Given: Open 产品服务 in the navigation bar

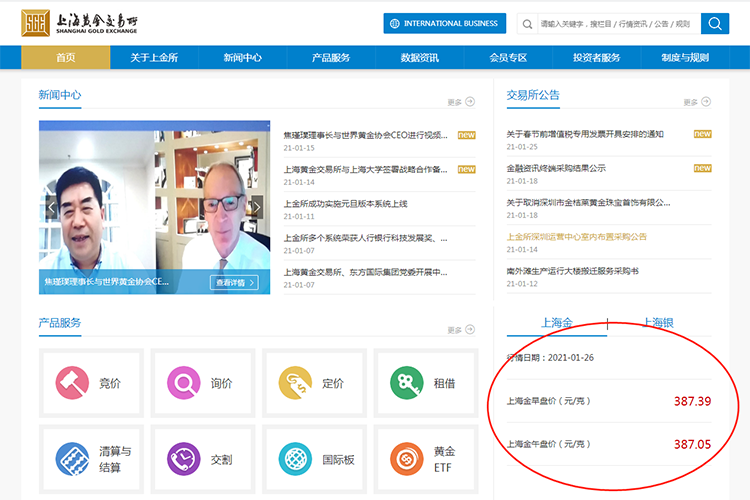Looking at the screenshot, I should point(331,57).
